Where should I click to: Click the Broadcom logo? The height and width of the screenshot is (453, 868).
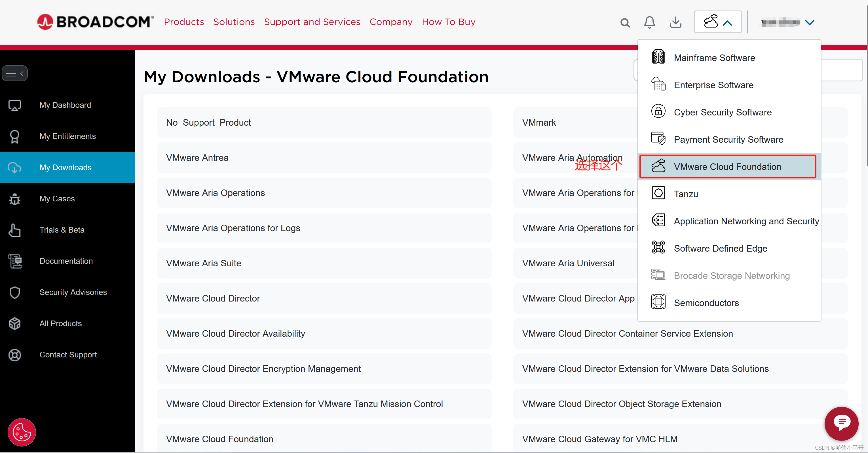point(95,22)
